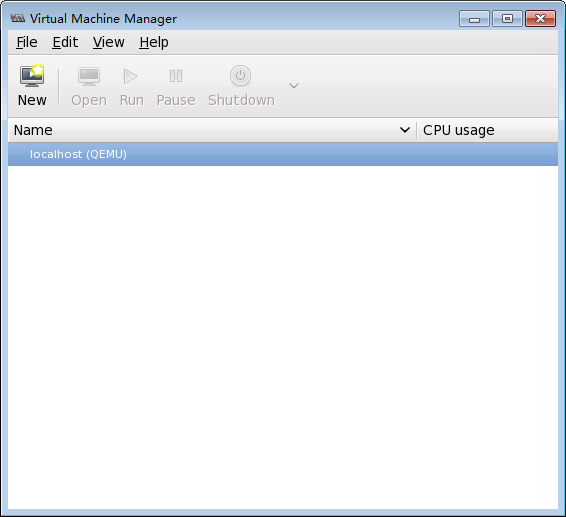Select the localhost (QEMU) connection row

click(283, 154)
